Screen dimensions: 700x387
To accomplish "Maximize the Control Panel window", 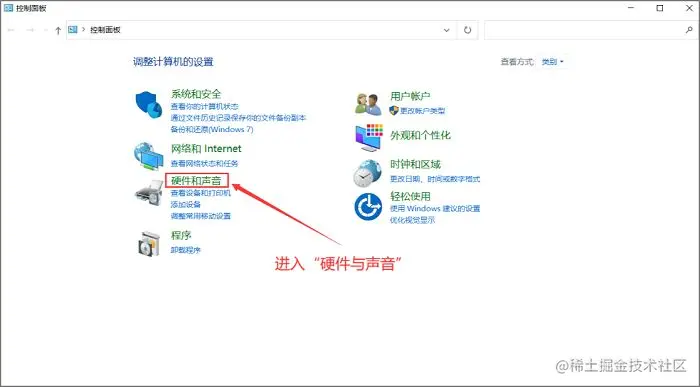I will (x=660, y=8).
